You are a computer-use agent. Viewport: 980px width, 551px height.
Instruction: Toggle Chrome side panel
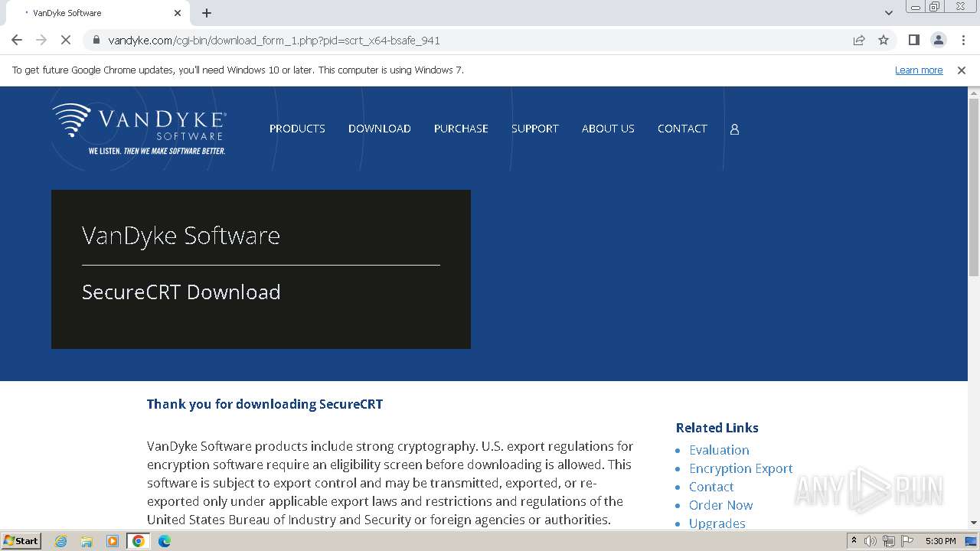point(913,40)
